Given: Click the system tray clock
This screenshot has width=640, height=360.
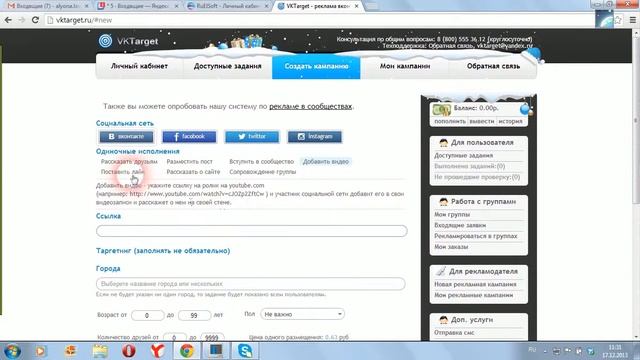Looking at the screenshot, I should 615,351.
